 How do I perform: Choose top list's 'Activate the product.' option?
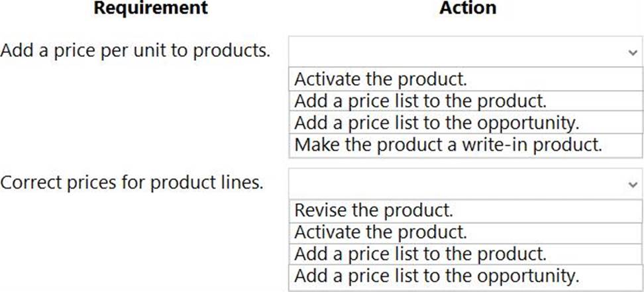[465, 79]
